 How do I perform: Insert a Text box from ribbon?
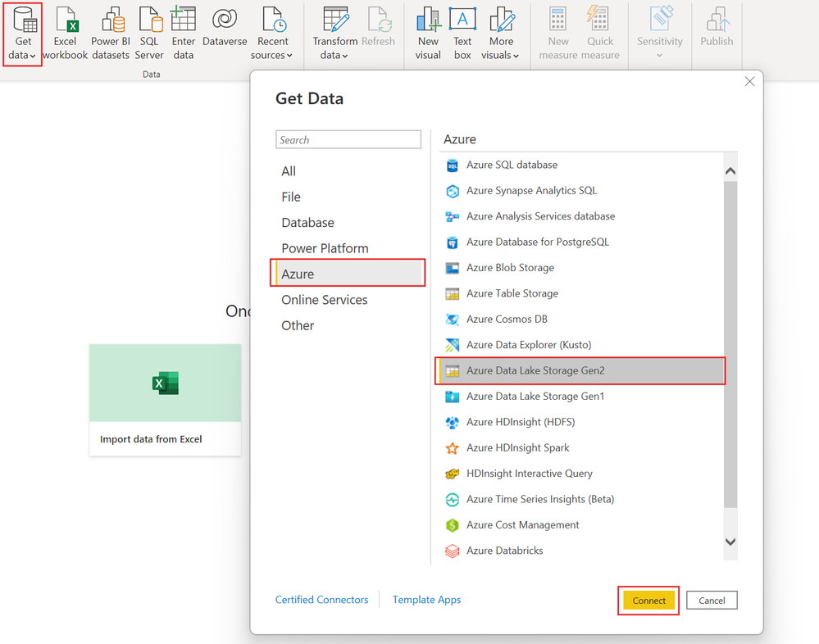point(462,34)
